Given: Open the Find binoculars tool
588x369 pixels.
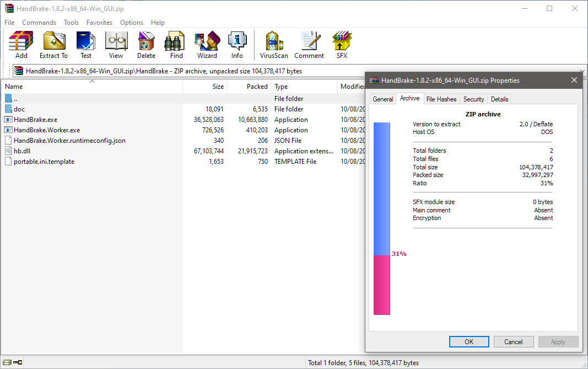Looking at the screenshot, I should (x=175, y=41).
